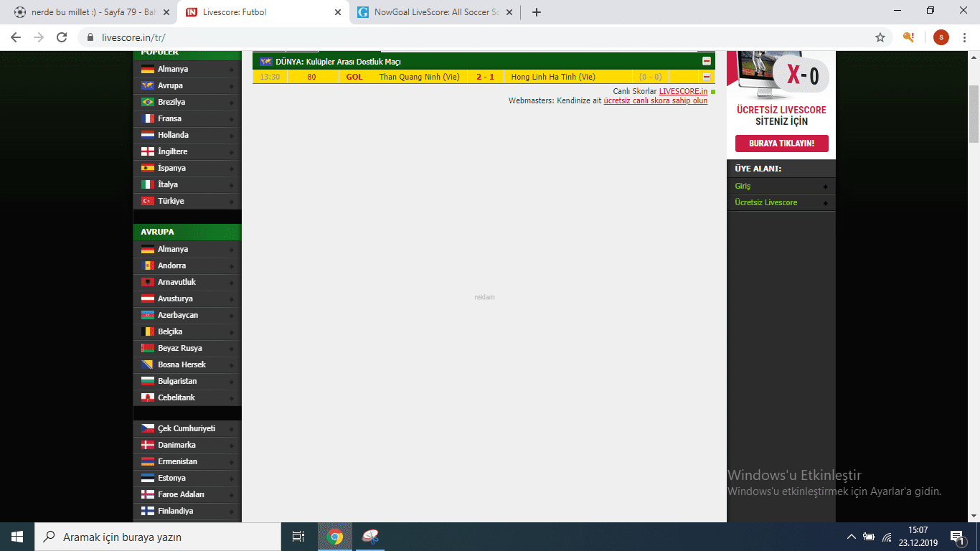Click the Fransa flag icon
980x551 pixels.
point(148,118)
